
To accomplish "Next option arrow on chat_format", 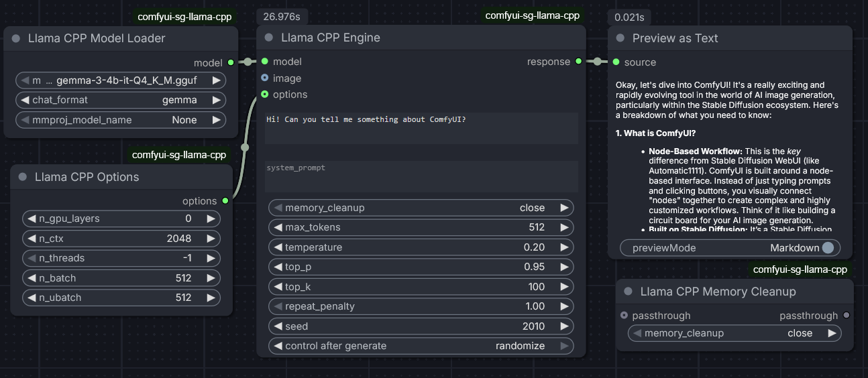I will coord(216,100).
